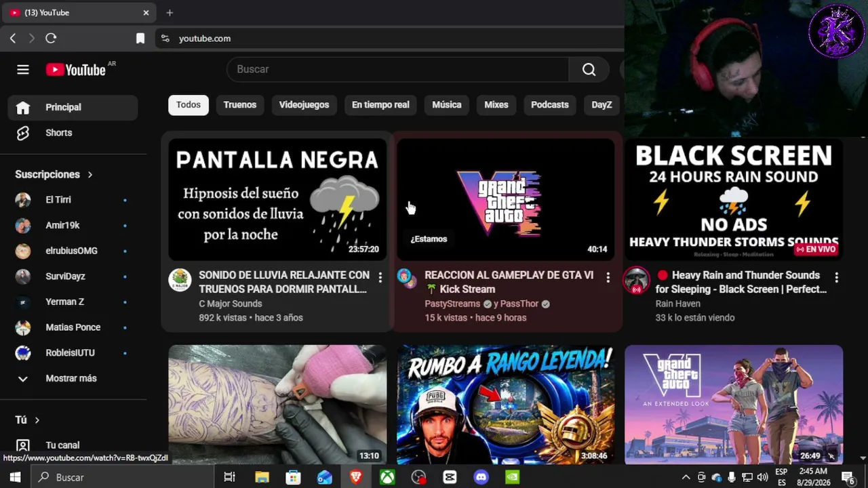Close the (13) YouTube browser tab
868x488 pixels.
[x=146, y=13]
